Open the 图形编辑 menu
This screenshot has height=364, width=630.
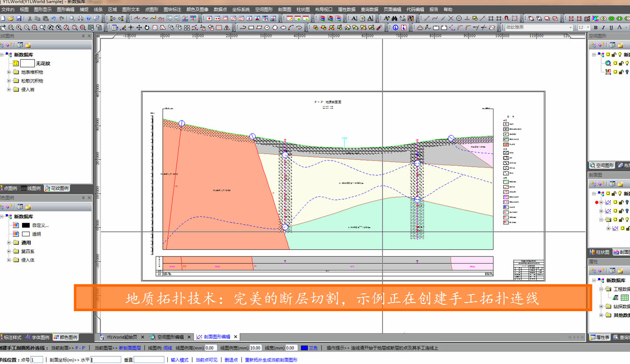[x=65, y=9]
